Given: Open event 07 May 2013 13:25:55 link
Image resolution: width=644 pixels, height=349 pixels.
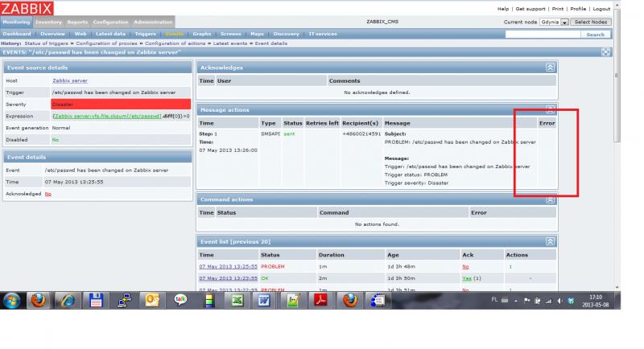Looking at the screenshot, I should 229,266.
